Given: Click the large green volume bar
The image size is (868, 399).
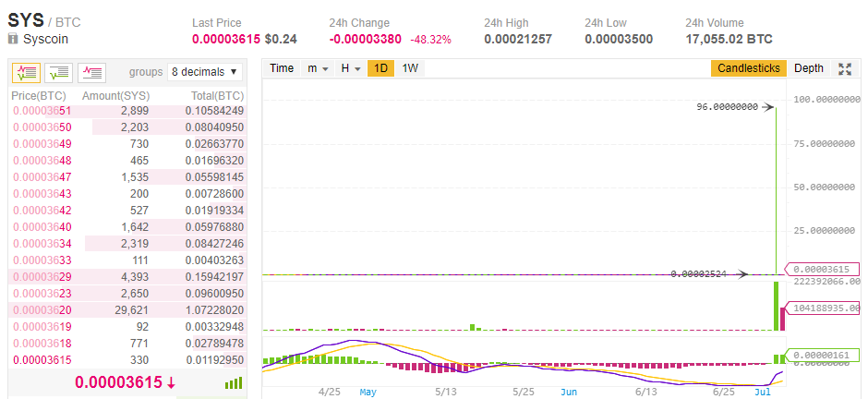Looking at the screenshot, I should click(x=776, y=306).
